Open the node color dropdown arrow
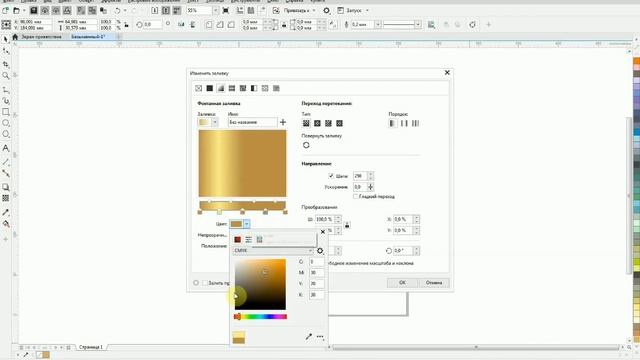640x360 pixels. [247, 224]
